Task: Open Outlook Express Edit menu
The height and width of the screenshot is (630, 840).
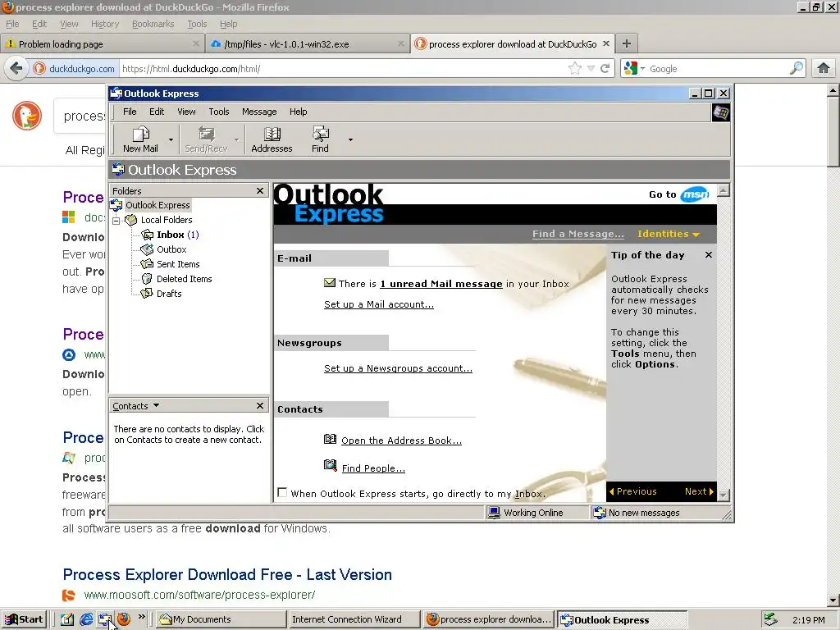Action: pyautogui.click(x=157, y=112)
